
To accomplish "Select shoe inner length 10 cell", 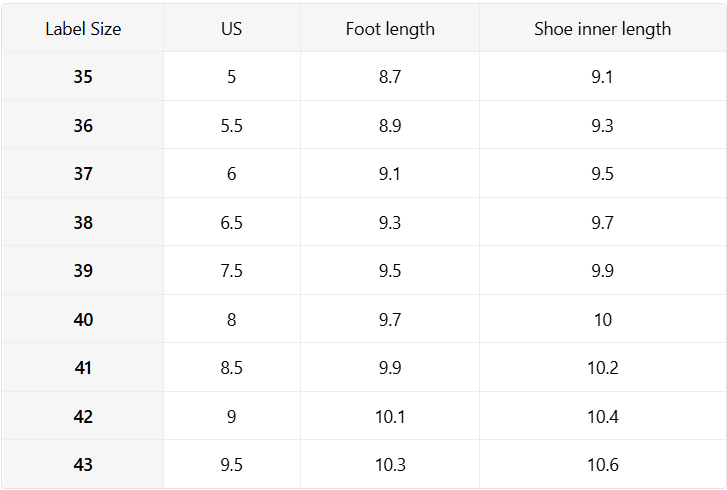I will pos(602,320).
